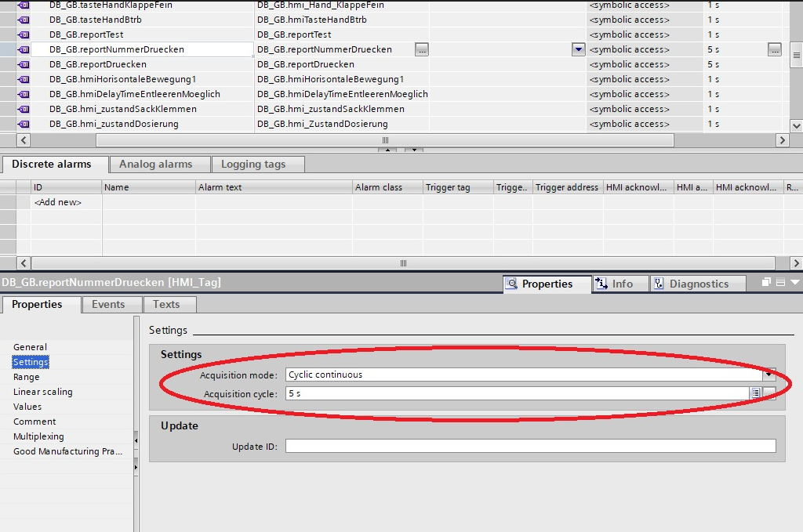This screenshot has width=803, height=532.
Task: Select the DB_GB.hmiTasteHandBtrb PLC tag cell
Action: click(x=342, y=20)
